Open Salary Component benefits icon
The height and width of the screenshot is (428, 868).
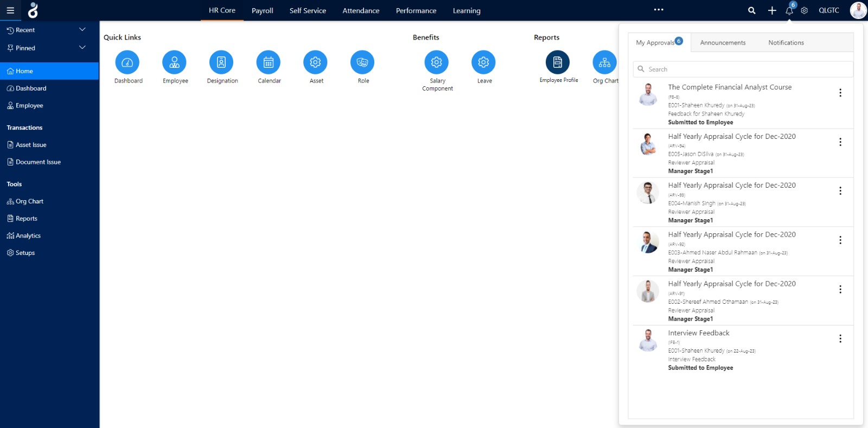437,62
